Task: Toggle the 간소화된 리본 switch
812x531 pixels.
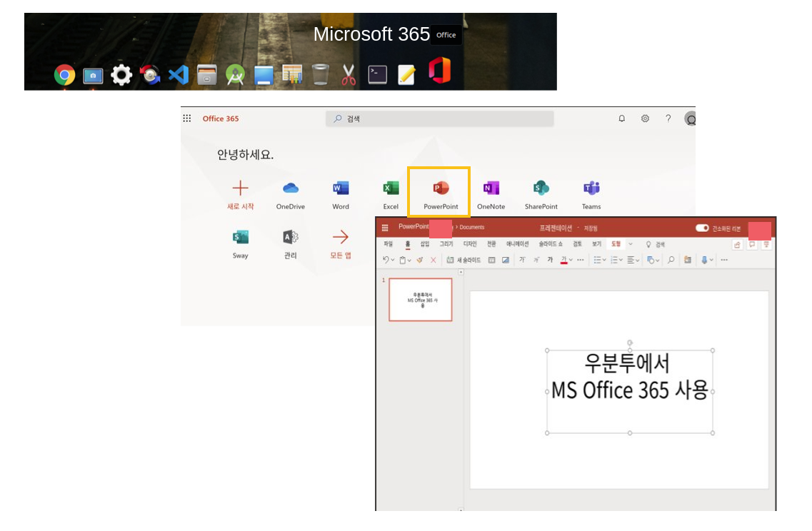Action: tap(702, 228)
